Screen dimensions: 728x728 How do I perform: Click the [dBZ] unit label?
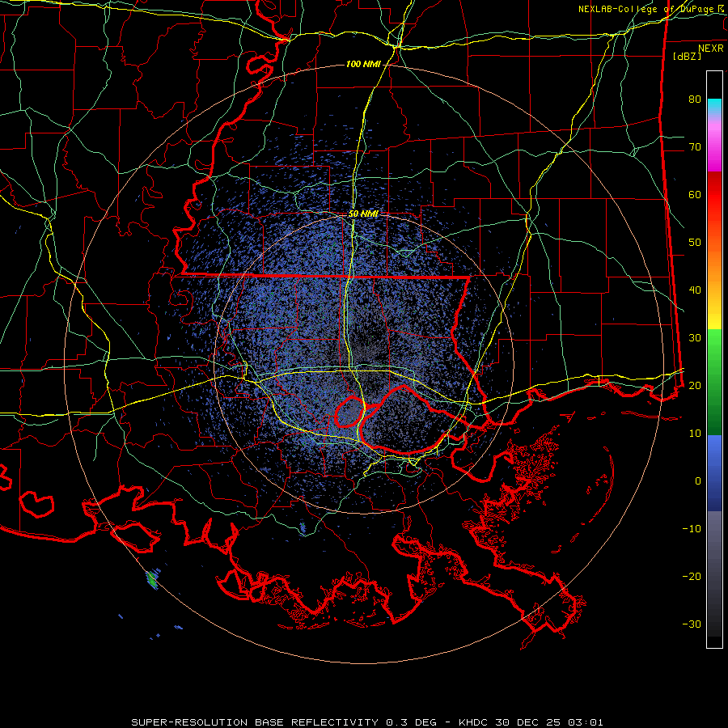pyautogui.click(x=687, y=56)
